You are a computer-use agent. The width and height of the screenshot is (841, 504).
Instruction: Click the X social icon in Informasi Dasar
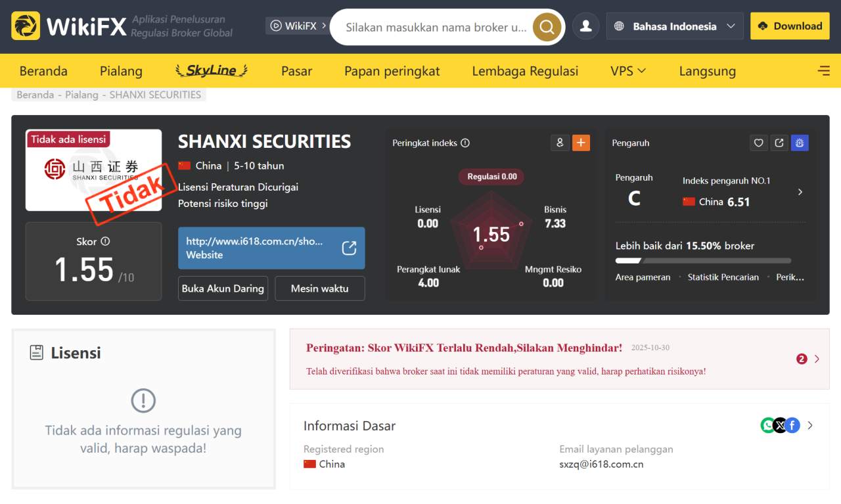tap(780, 425)
